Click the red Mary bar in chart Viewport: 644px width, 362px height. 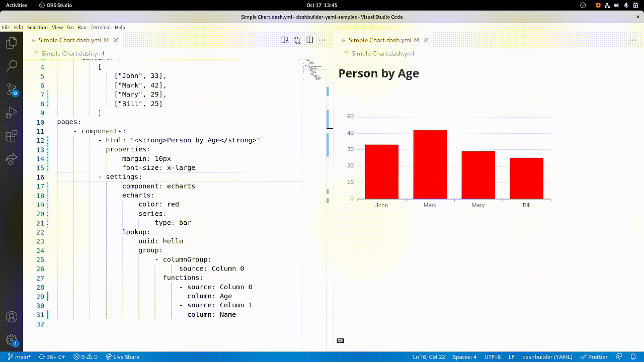coord(478,175)
